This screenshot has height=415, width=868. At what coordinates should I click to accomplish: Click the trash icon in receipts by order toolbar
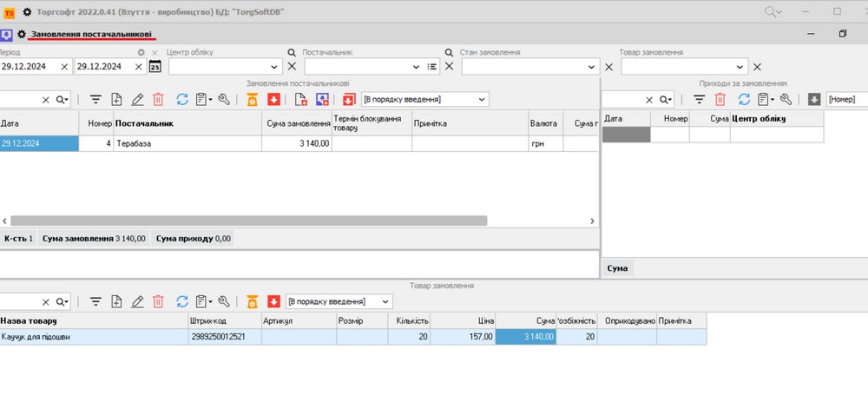click(720, 100)
